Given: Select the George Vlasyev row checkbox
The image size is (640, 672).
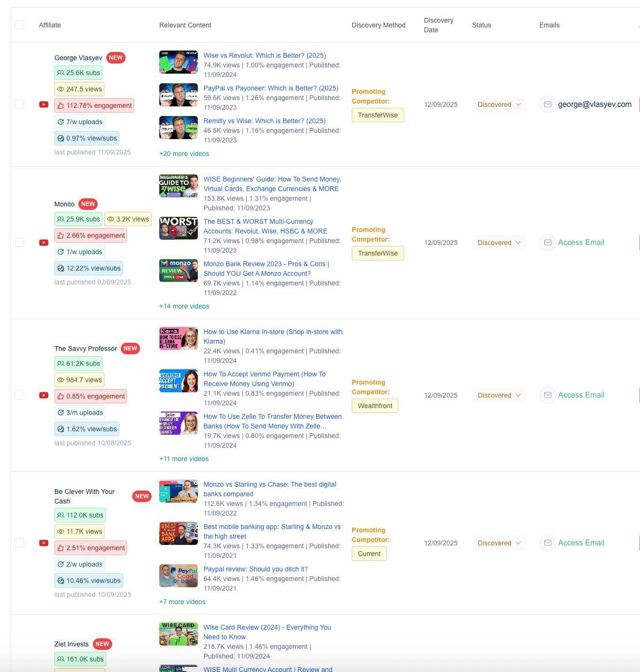Looking at the screenshot, I should tap(20, 104).
